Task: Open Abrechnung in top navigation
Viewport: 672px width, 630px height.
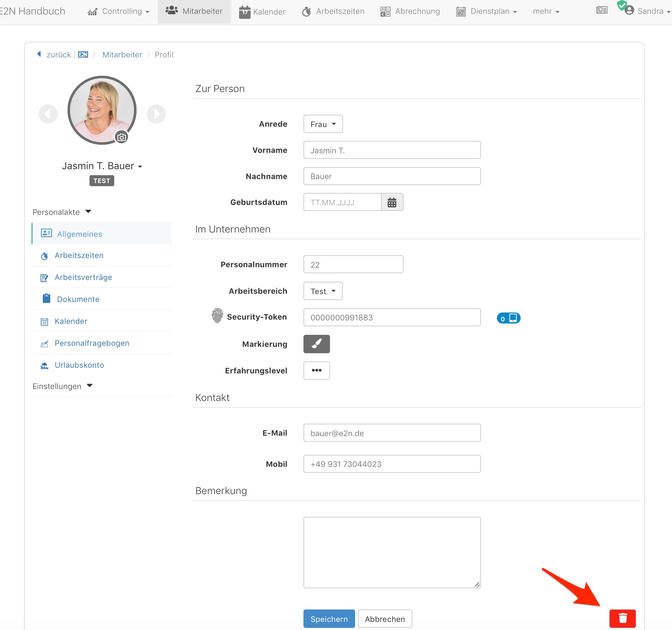Action: pyautogui.click(x=410, y=11)
